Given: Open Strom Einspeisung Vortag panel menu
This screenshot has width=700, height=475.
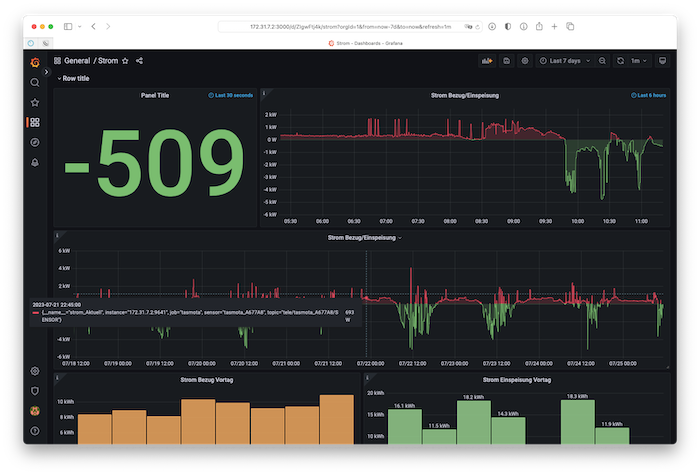Looking at the screenshot, I should point(517,380).
